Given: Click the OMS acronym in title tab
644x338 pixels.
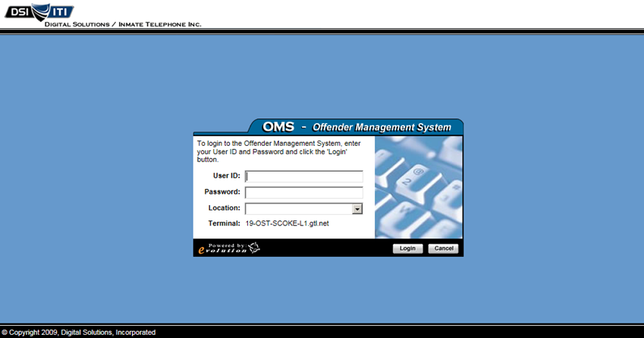Looking at the screenshot, I should [278, 127].
